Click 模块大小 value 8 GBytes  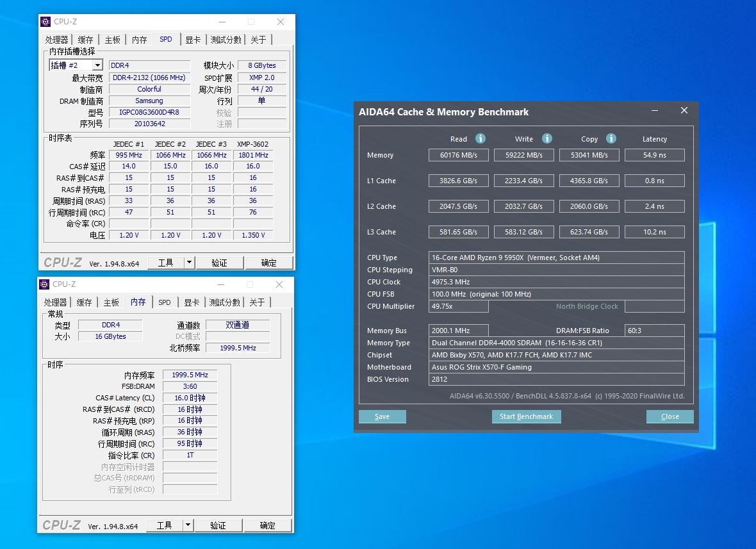pos(262,65)
